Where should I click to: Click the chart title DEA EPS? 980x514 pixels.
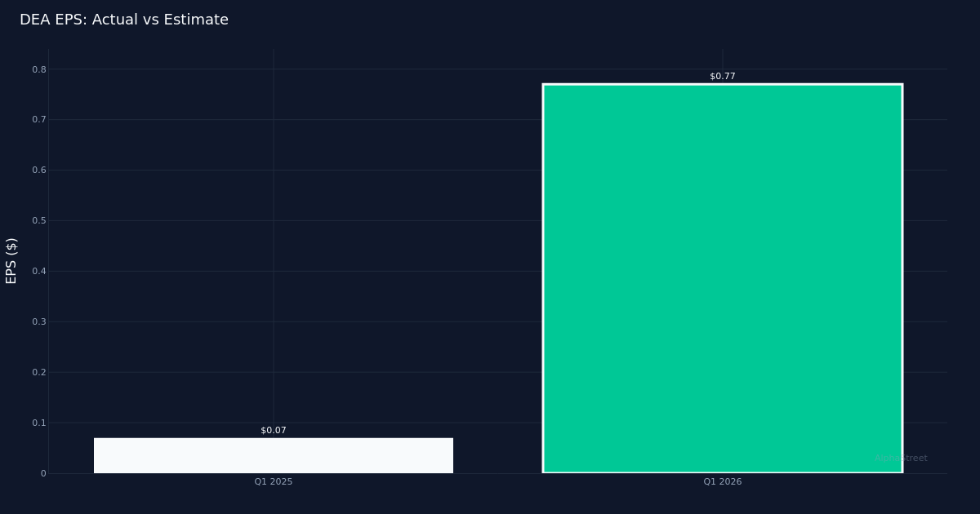124,19
